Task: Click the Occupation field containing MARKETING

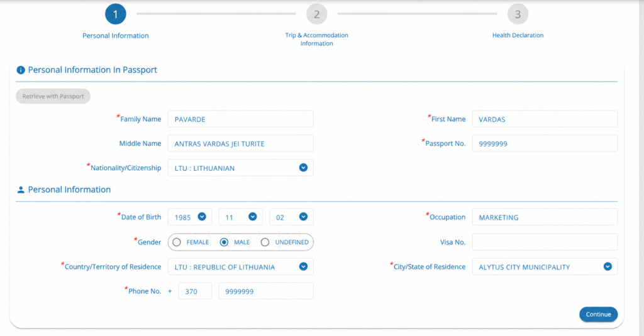Action: [545, 217]
